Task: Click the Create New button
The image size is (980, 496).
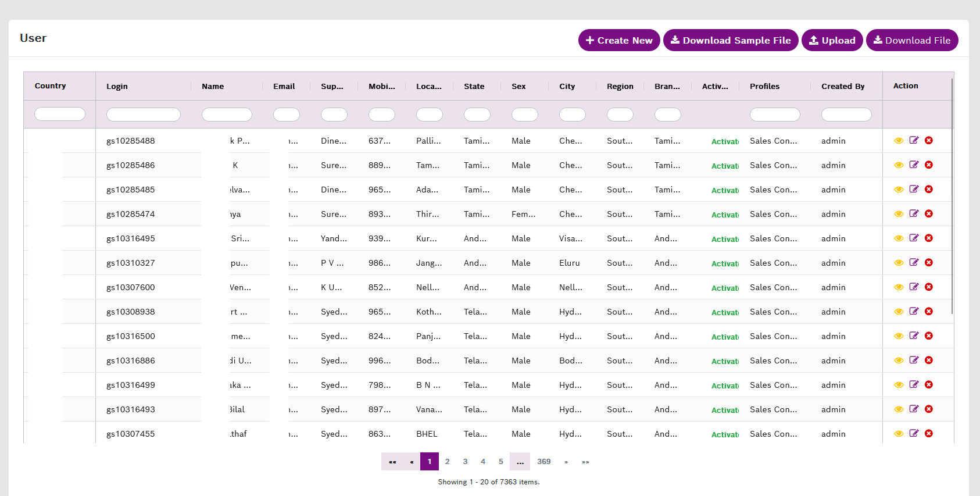Action: click(x=619, y=40)
